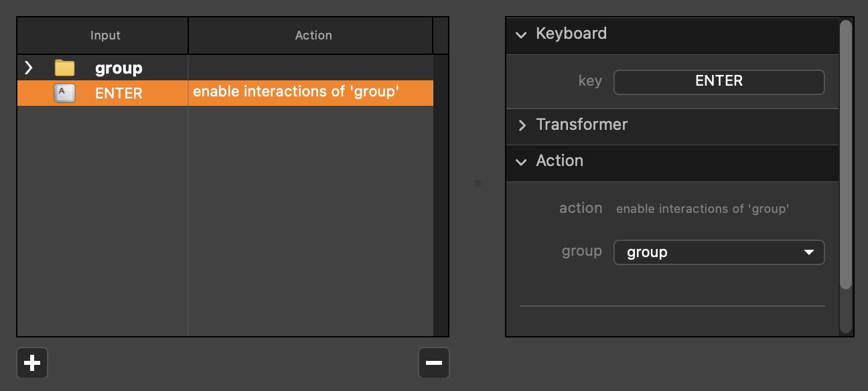Click the highlighted action cell 'enable interactions of group'
The image size is (868, 391).
point(296,92)
